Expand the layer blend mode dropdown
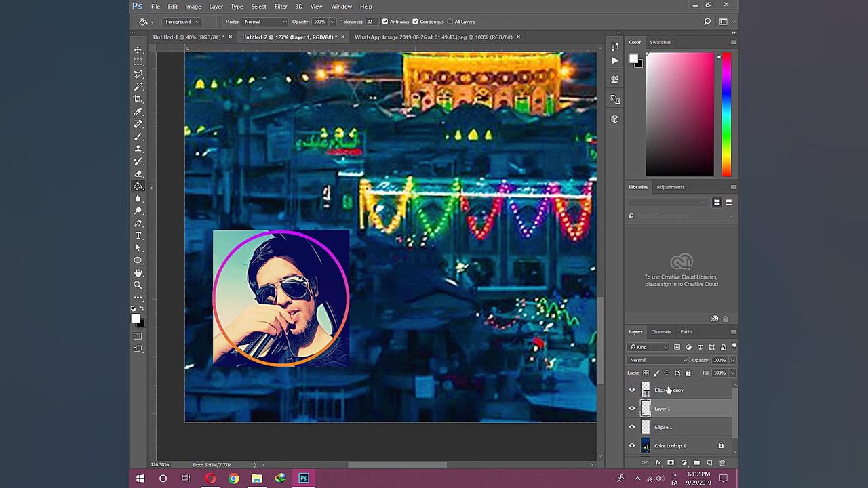The width and height of the screenshot is (868, 488). tap(657, 360)
